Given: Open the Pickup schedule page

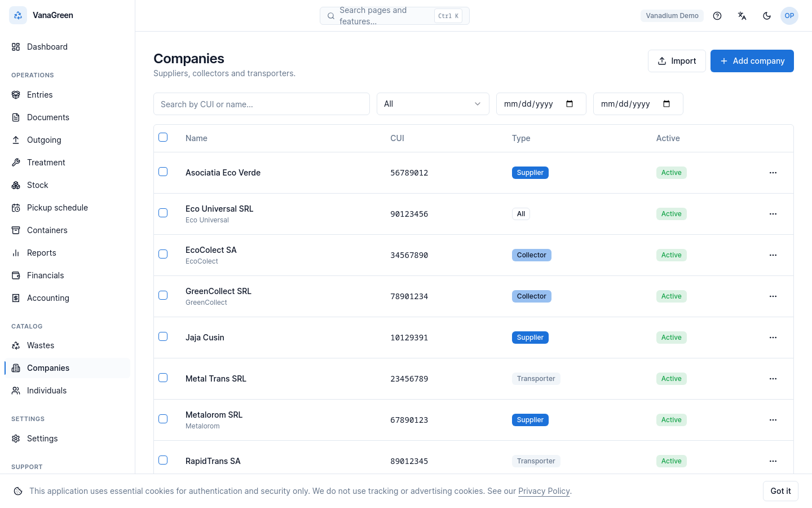Looking at the screenshot, I should (x=67, y=208).
